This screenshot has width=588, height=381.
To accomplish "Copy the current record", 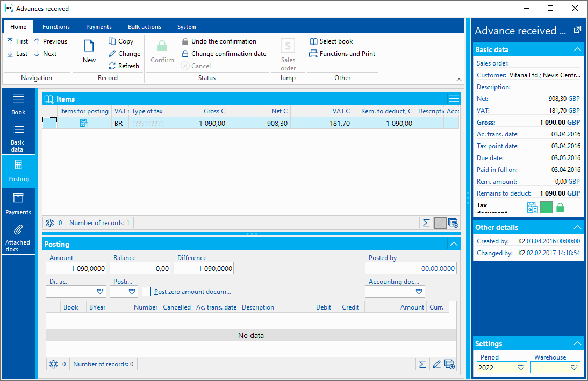I will click(121, 41).
